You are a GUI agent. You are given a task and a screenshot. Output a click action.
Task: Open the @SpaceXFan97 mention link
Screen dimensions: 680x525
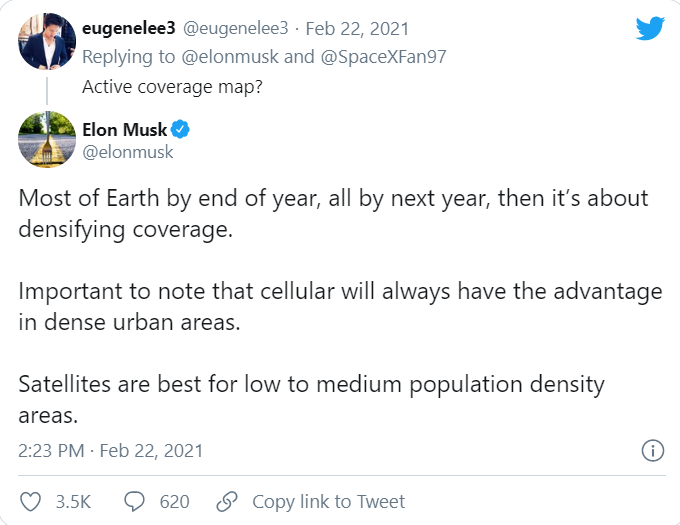(x=385, y=57)
